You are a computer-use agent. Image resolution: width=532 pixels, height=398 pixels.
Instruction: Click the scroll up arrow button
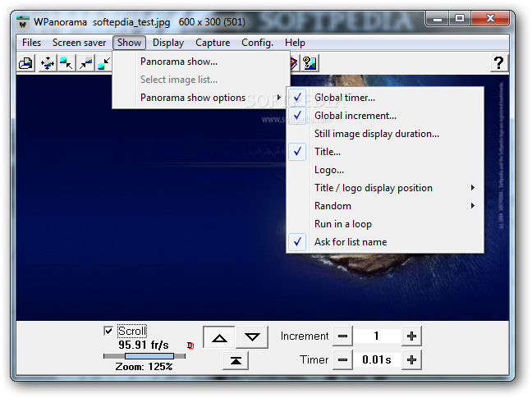tap(219, 337)
